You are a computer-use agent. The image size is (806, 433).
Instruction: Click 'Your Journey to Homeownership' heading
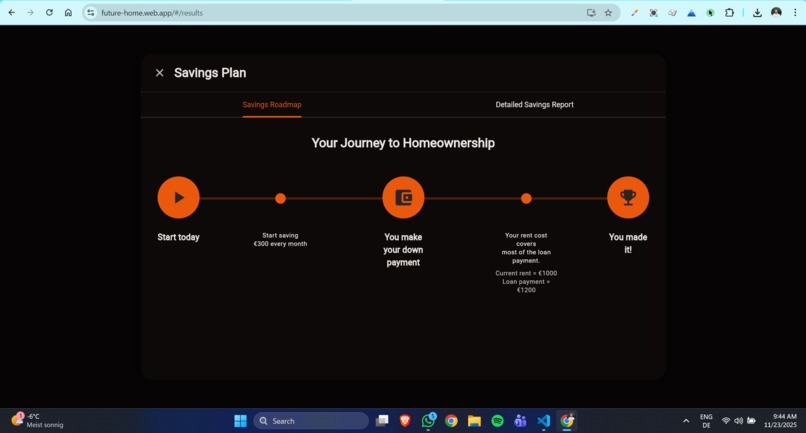403,143
